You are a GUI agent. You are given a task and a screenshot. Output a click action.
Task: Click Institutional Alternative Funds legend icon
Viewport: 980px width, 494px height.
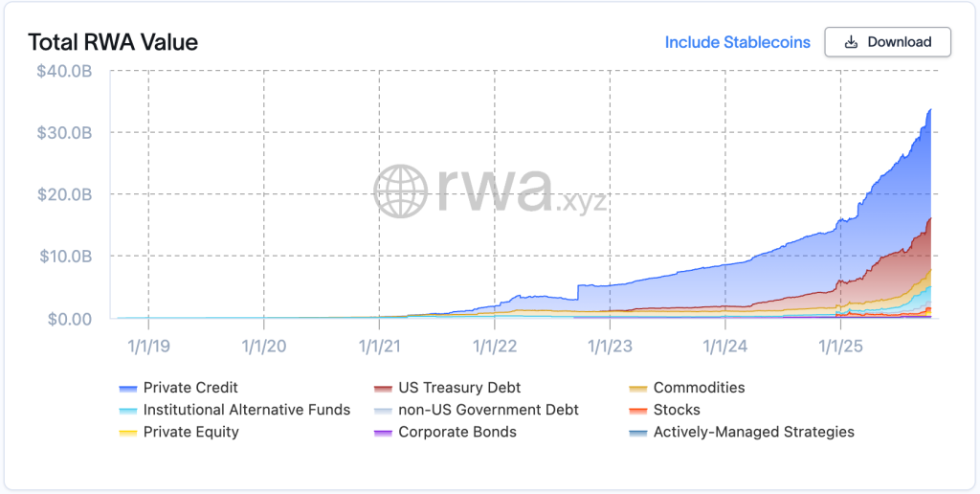(127, 411)
